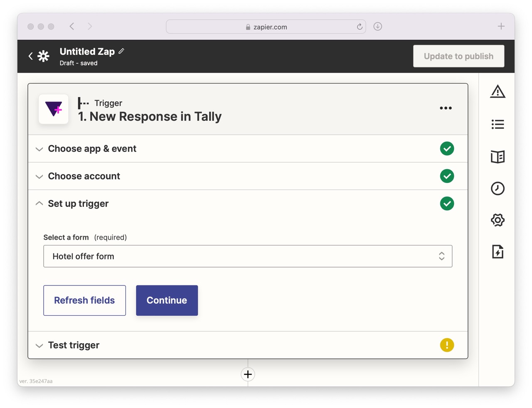532x408 pixels.
Task: Open a new browser tab with plus
Action: [501, 27]
